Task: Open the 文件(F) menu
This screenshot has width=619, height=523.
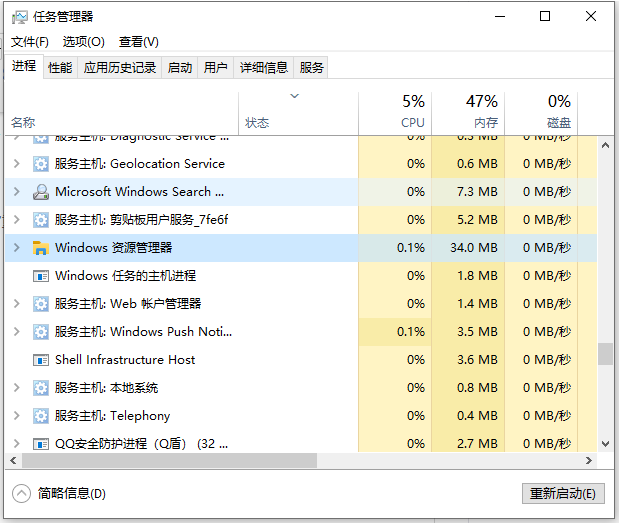Action: pyautogui.click(x=30, y=42)
